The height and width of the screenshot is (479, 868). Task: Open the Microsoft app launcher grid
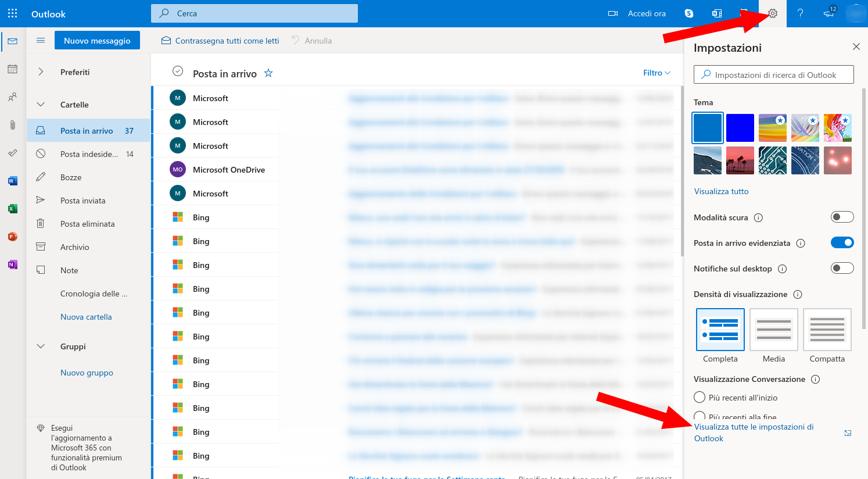click(13, 13)
